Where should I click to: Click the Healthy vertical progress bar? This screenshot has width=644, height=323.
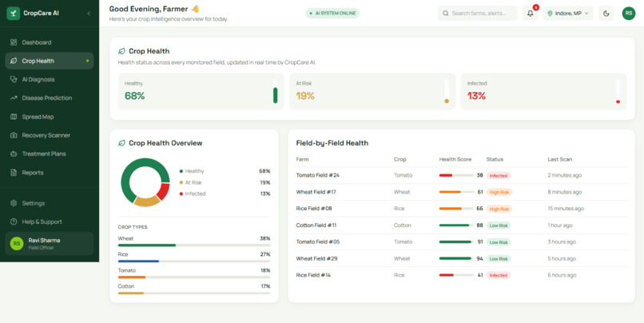(x=275, y=92)
